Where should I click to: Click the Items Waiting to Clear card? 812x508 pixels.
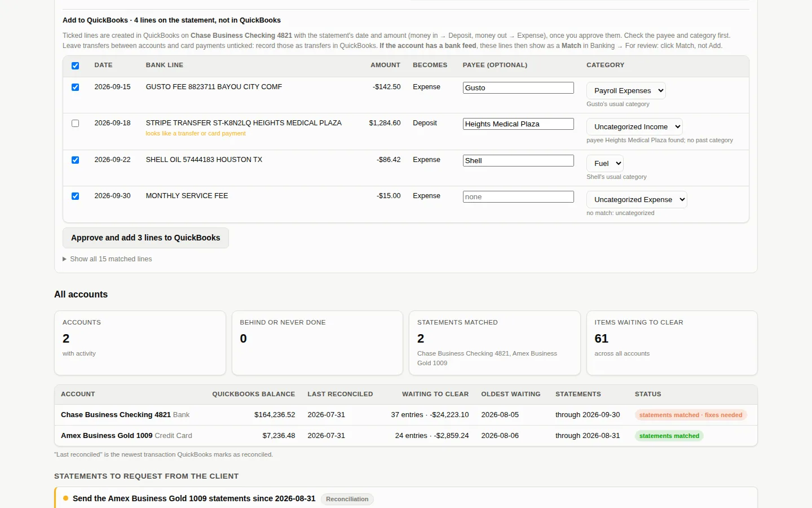pyautogui.click(x=672, y=343)
